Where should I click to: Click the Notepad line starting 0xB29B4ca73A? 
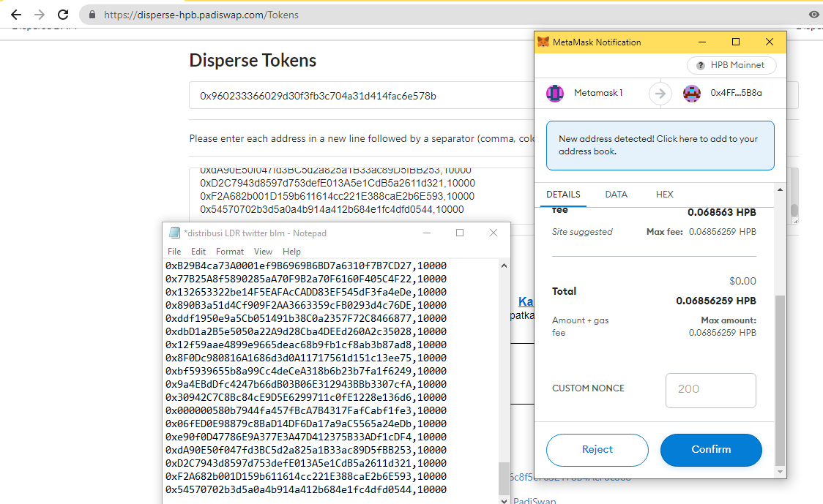[306, 266]
